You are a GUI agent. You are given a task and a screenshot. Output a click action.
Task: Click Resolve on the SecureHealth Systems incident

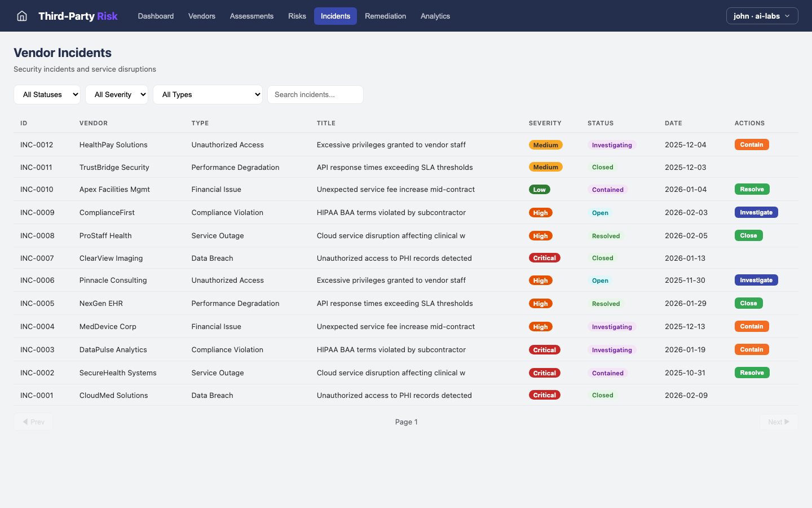coord(752,373)
